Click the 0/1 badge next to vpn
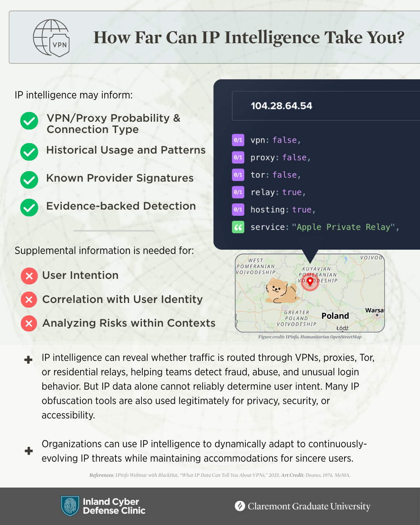The height and width of the screenshot is (525, 420). point(238,140)
